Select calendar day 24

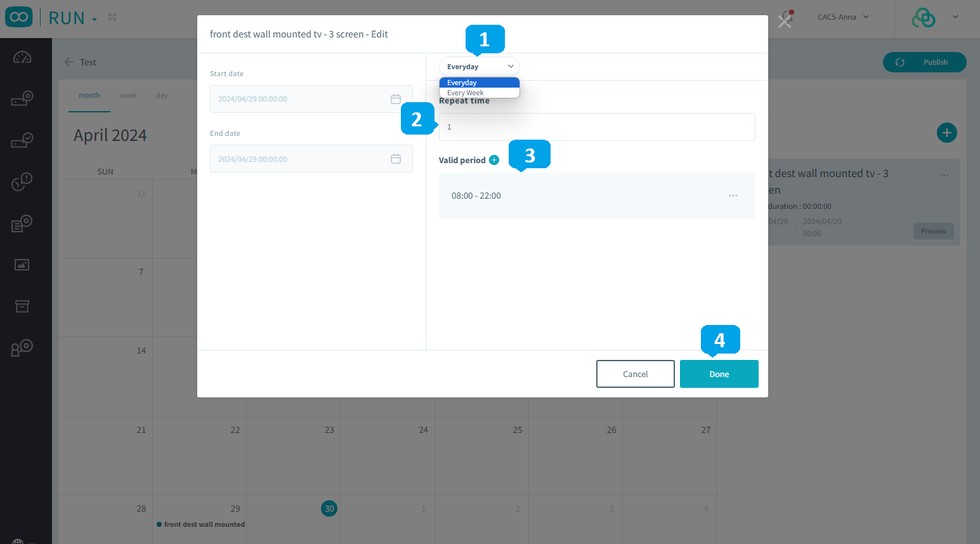[x=423, y=430]
